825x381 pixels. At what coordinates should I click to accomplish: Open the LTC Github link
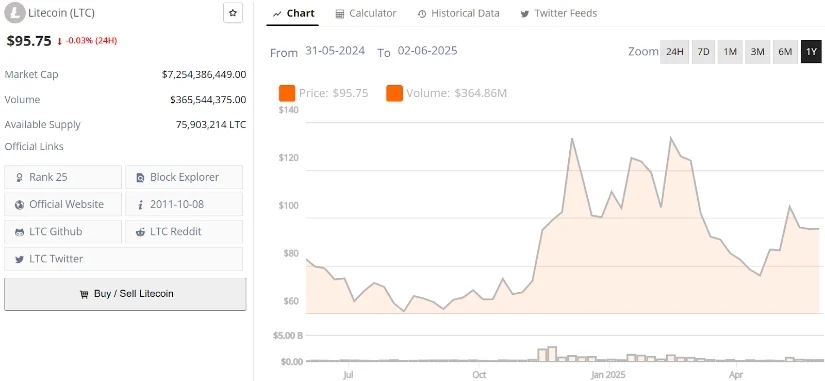pos(63,232)
